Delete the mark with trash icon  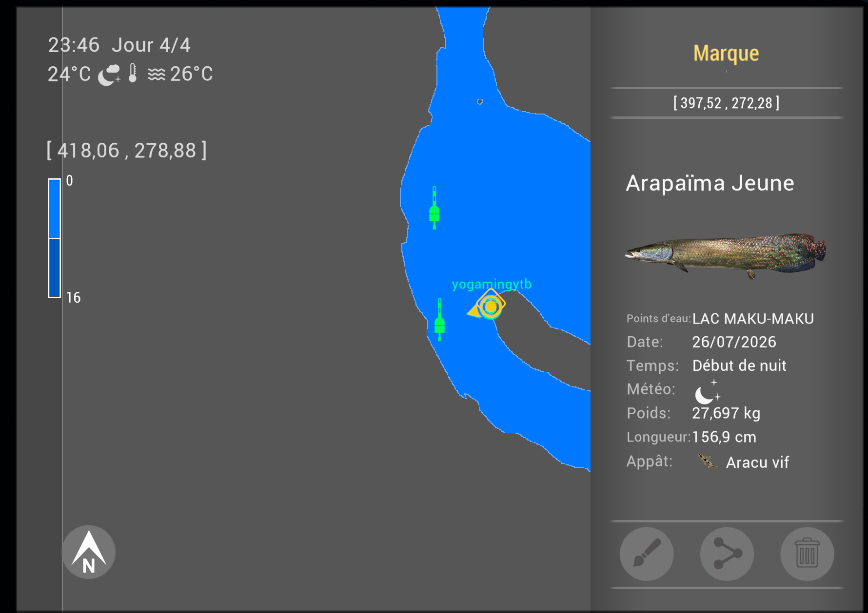point(807,554)
